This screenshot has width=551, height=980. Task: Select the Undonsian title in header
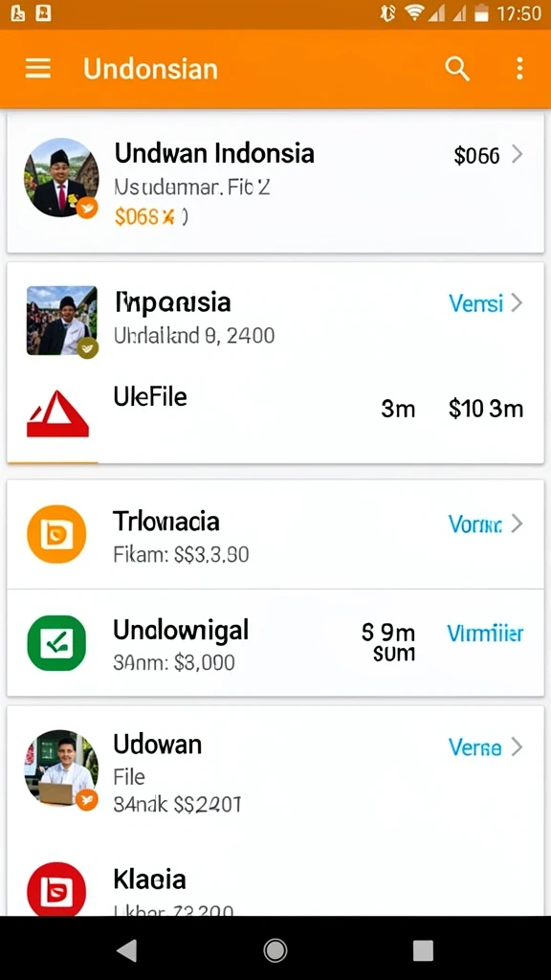click(x=150, y=69)
